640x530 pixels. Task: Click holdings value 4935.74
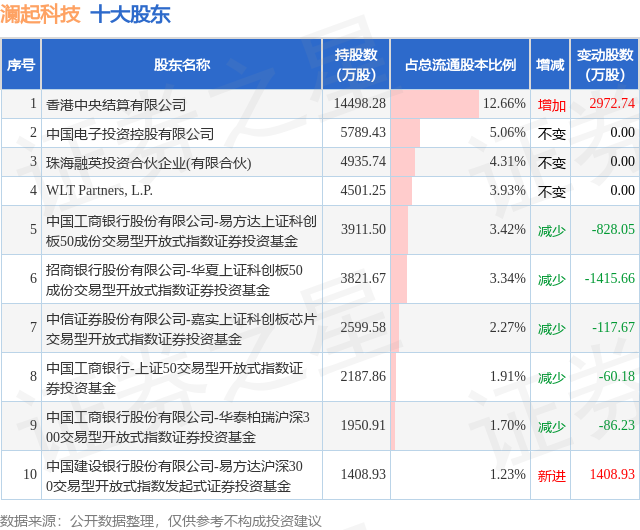coord(363,161)
